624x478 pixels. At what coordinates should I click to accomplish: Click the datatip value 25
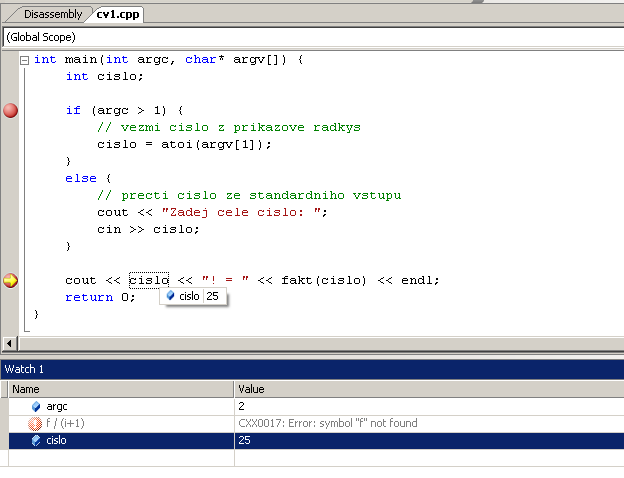[x=213, y=296]
